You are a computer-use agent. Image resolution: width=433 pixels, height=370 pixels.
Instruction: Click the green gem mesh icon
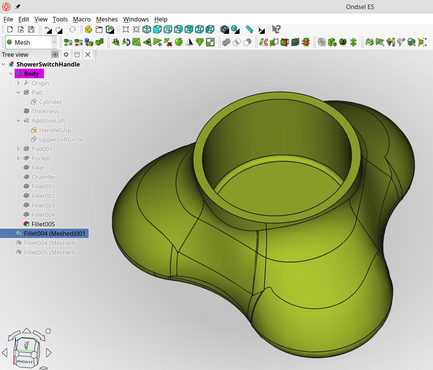coord(200,42)
